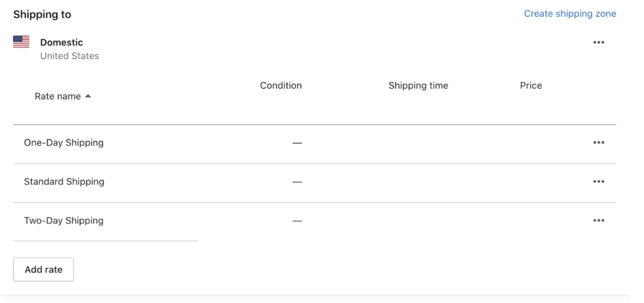Click the Add rate button
644x303 pixels.
[x=43, y=269]
